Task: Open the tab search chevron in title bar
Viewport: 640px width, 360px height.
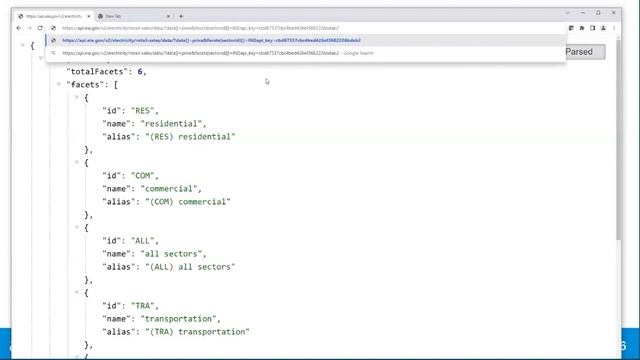Action: (x=567, y=13)
